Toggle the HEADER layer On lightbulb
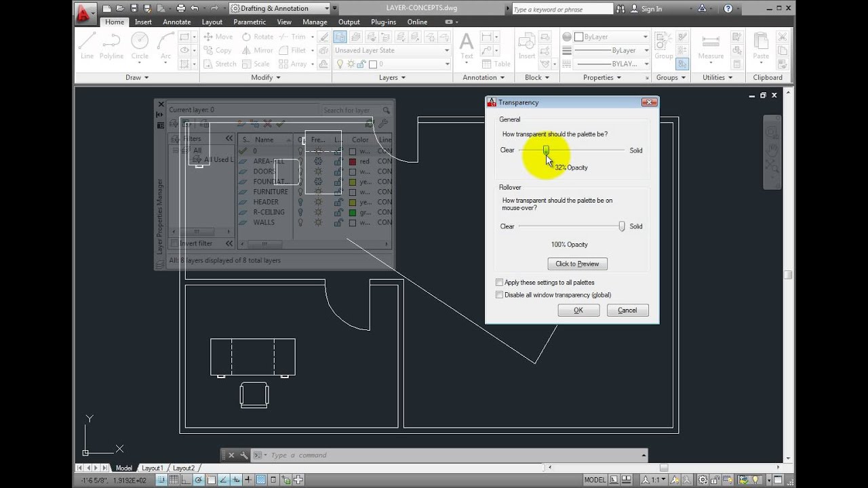Viewport: 868px width, 488px height. (x=301, y=202)
